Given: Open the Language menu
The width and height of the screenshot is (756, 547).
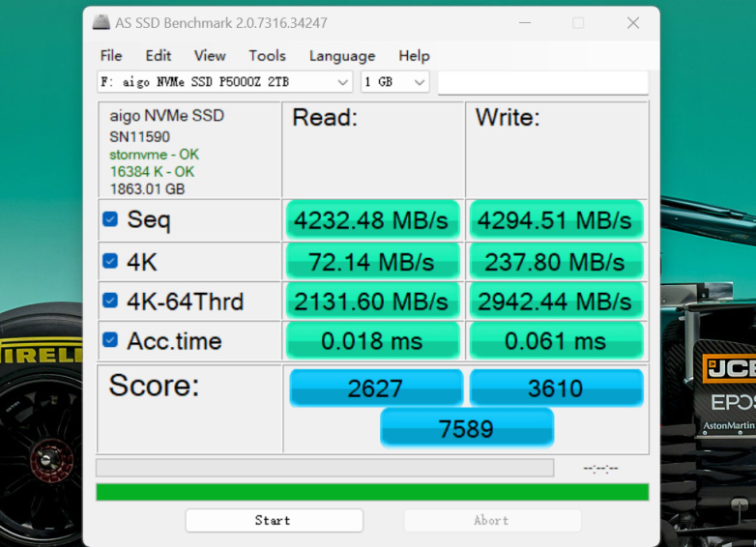Looking at the screenshot, I should pyautogui.click(x=342, y=56).
